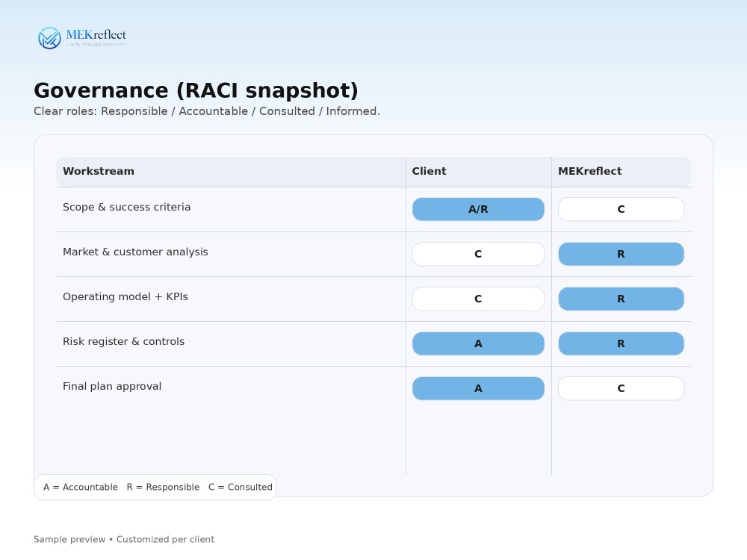Image resolution: width=747 pixels, height=560 pixels.
Task: Click the MEKreflect column header
Action: coord(590,172)
